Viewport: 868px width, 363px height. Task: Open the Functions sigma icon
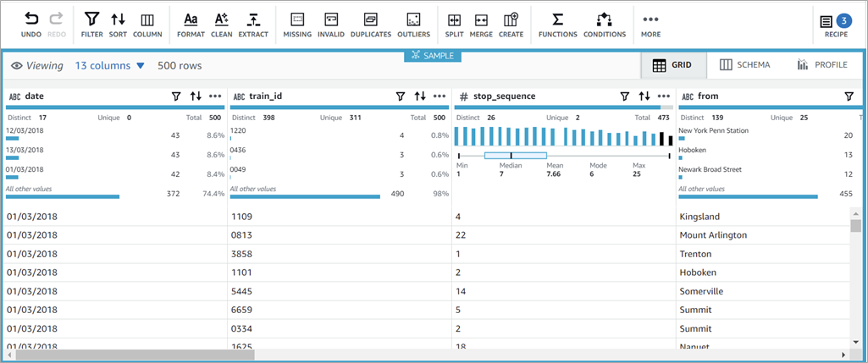tap(557, 19)
